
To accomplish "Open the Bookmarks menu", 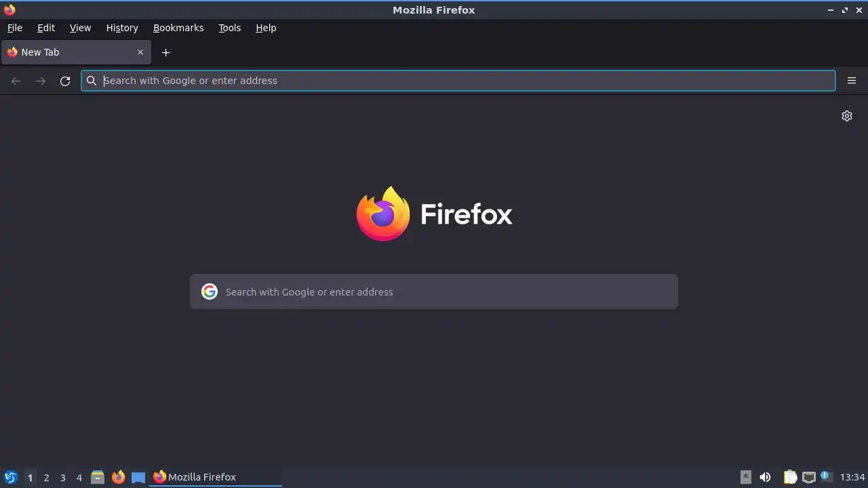I will click(x=178, y=28).
